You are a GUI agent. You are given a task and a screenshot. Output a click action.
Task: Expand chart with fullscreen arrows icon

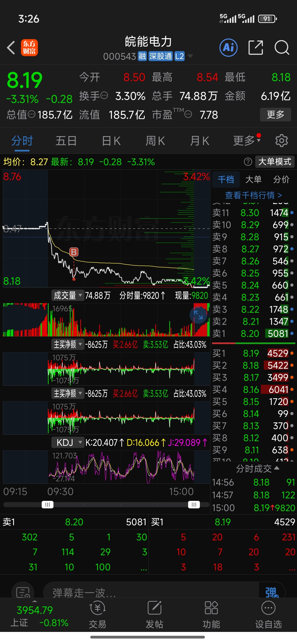point(198,315)
